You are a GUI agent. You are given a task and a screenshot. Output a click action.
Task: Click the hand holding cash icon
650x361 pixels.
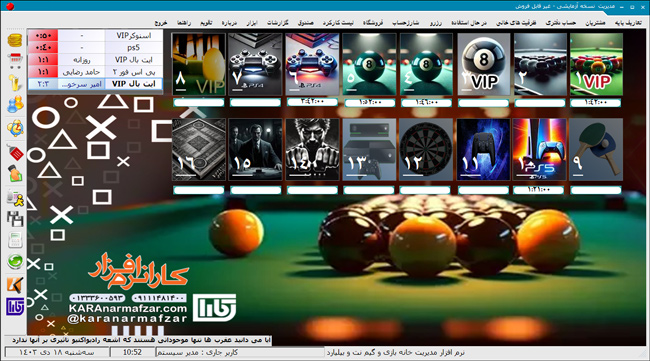15,174
